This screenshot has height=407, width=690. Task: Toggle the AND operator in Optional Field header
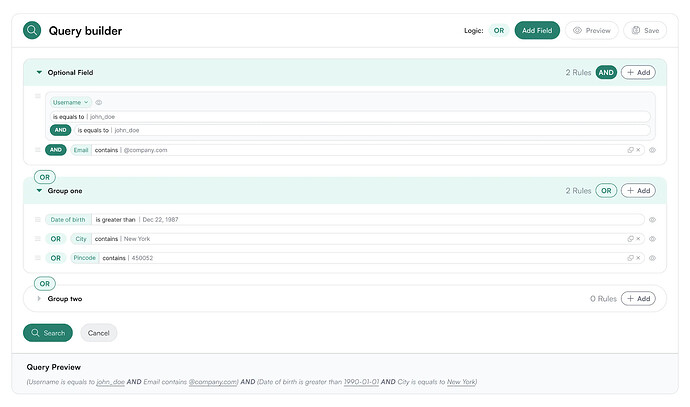606,72
